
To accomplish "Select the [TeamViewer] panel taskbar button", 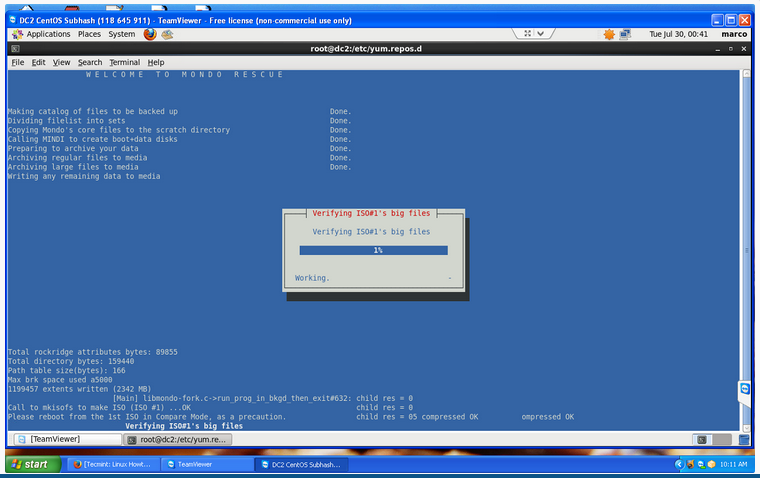I will [x=67, y=439].
